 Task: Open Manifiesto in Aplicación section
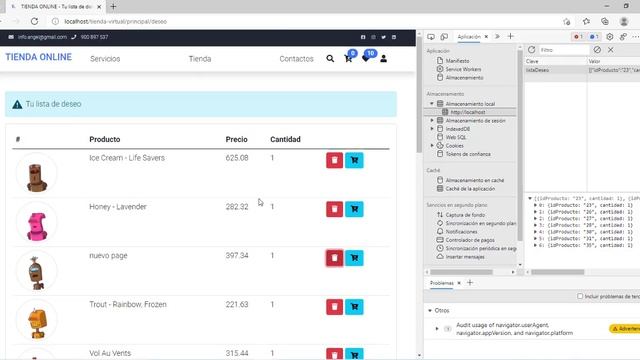pyautogui.click(x=457, y=61)
